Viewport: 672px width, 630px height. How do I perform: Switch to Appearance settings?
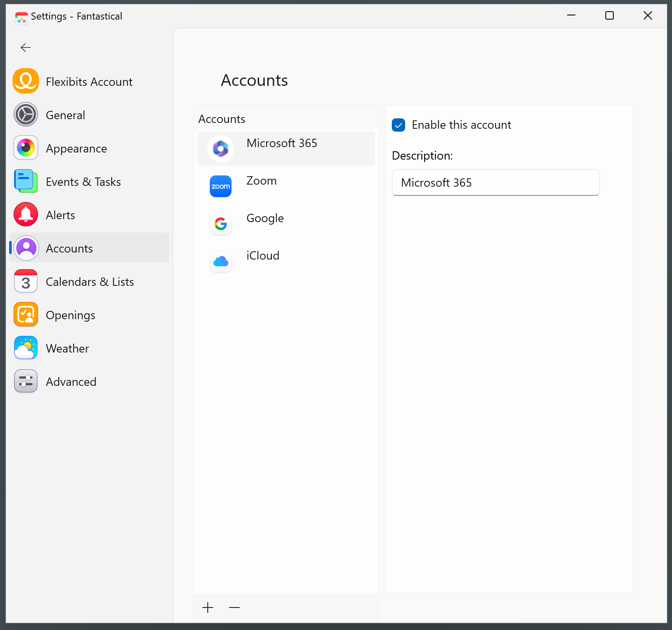pyautogui.click(x=89, y=148)
